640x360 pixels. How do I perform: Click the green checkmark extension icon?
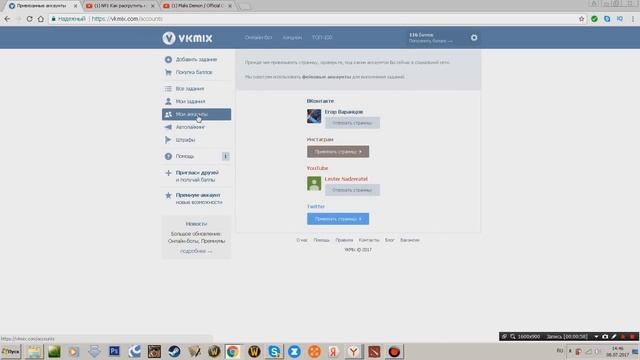point(594,19)
